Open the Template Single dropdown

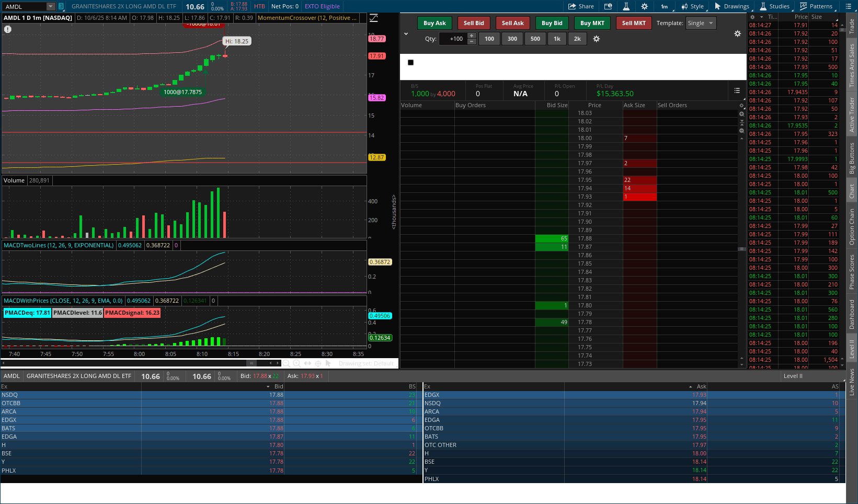(x=700, y=23)
